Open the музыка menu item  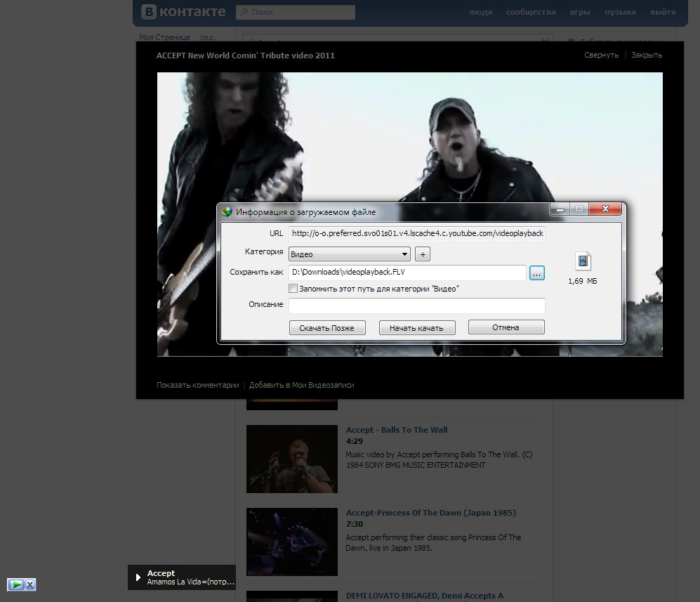[x=620, y=12]
